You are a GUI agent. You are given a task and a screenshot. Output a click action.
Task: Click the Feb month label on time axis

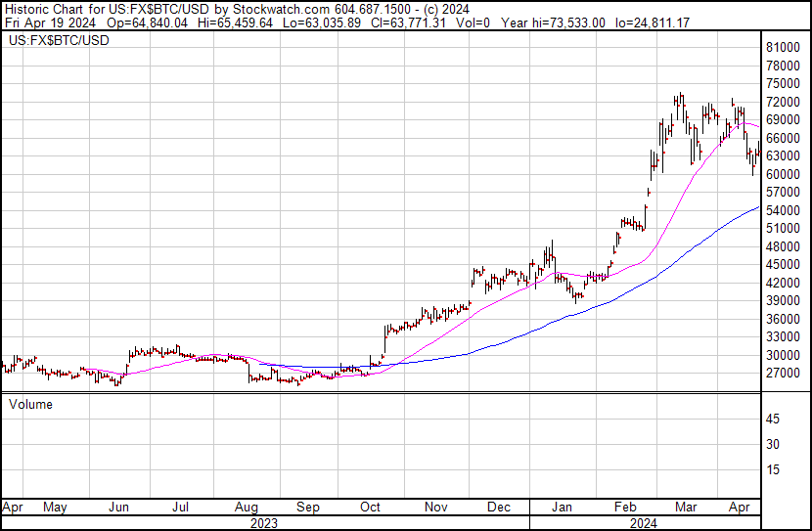[x=624, y=508]
